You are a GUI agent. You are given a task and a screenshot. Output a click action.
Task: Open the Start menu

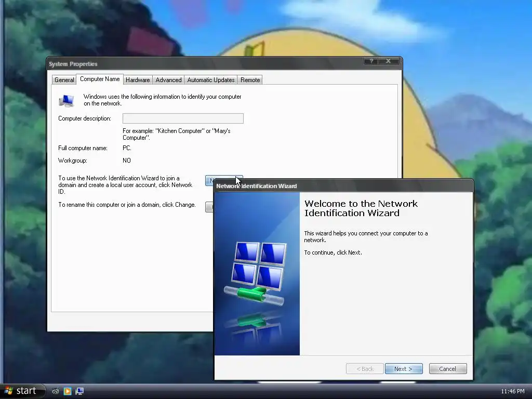22,391
